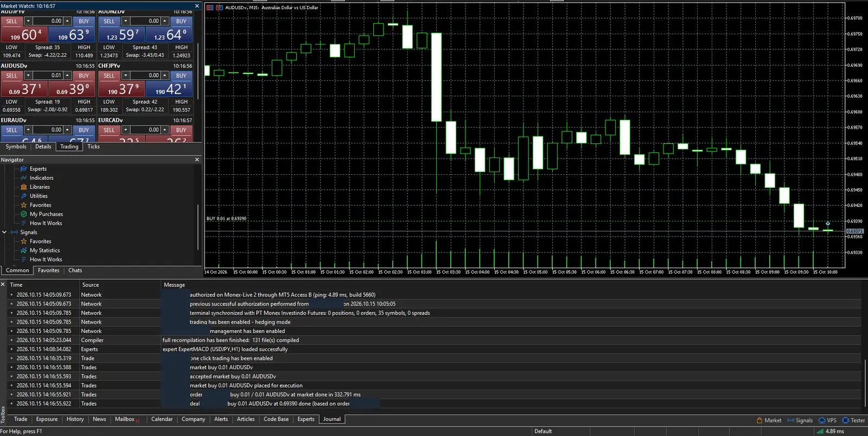Click the Utilities wrench icon in Navigator
Image resolution: width=868 pixels, height=436 pixels.
coord(24,196)
